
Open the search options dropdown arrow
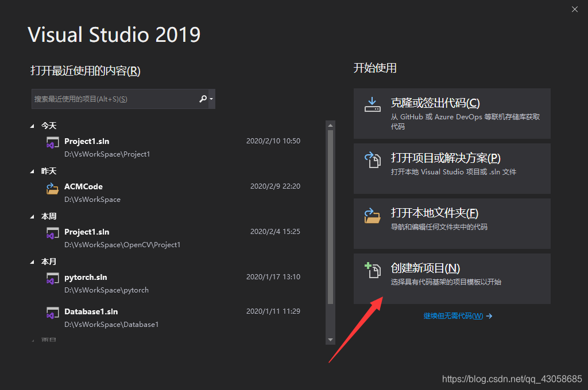point(211,99)
